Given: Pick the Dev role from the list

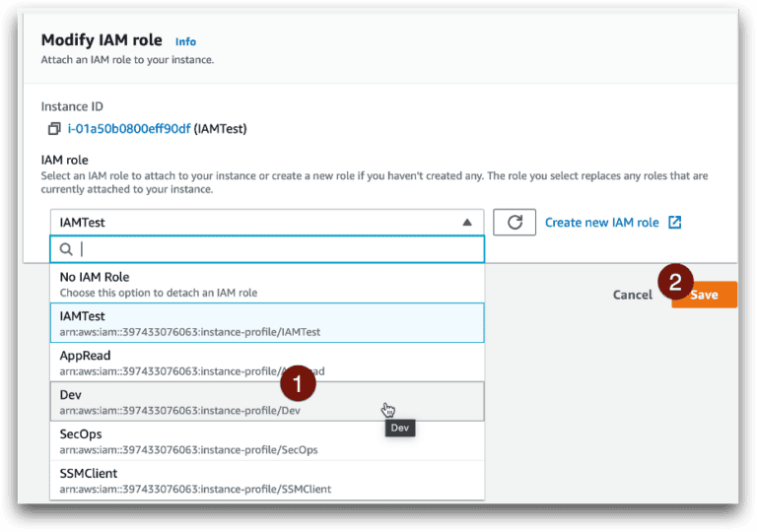Looking at the screenshot, I should (267, 401).
